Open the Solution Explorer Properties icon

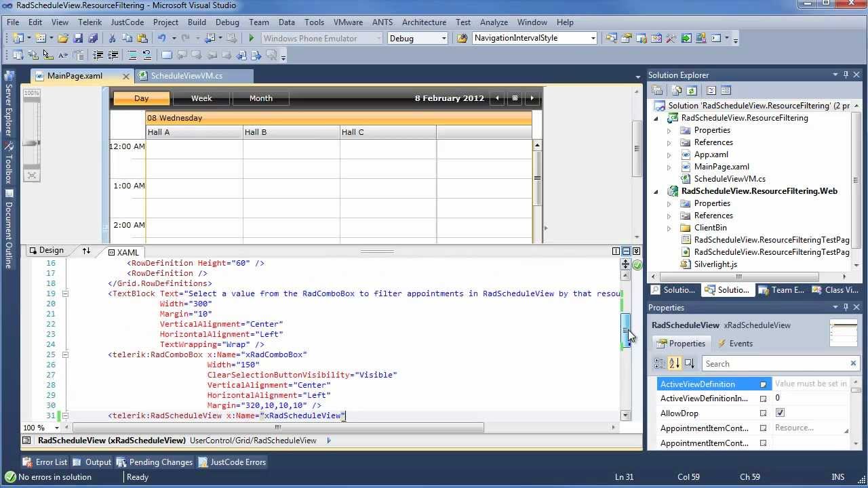pos(657,90)
